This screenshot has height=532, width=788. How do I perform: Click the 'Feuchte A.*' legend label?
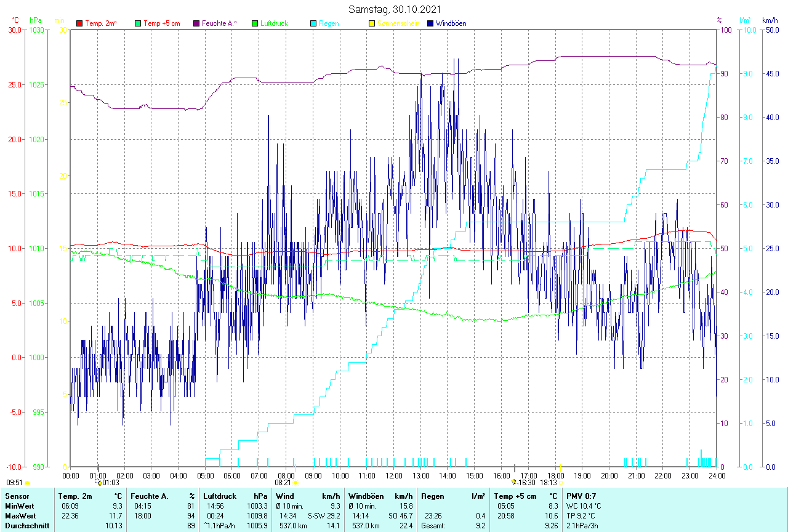(219, 23)
